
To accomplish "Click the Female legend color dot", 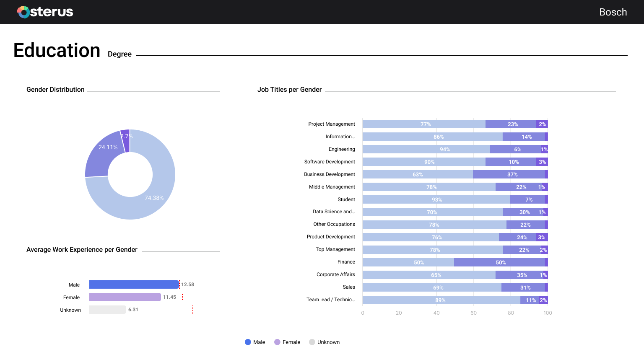I will coord(277,342).
